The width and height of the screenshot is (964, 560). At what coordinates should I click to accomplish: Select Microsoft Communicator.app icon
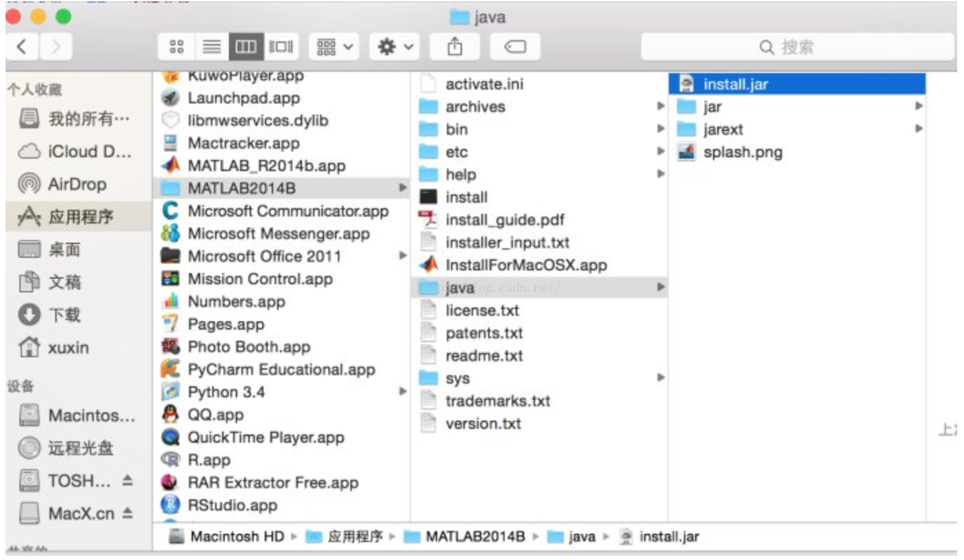point(170,211)
